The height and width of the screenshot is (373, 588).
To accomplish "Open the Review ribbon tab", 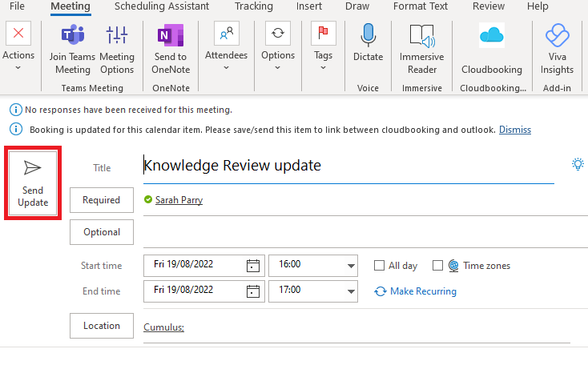I will pos(489,6).
